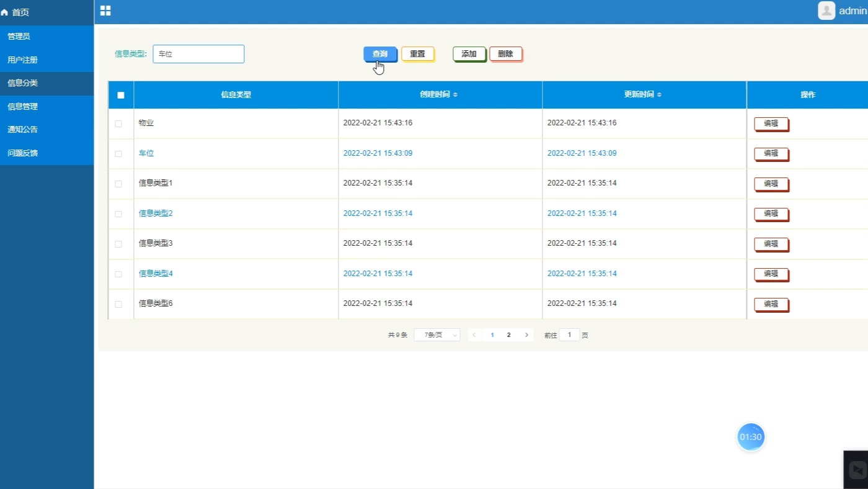This screenshot has width=868, height=489.
Task: Edit 信息类型1 row with 编辑
Action: pyautogui.click(x=771, y=184)
